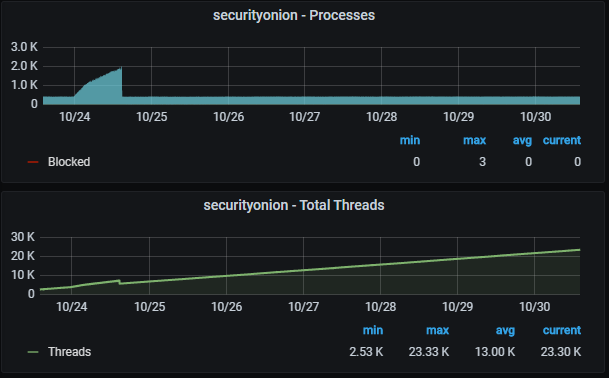Click the 10/25 label on Total Threads chart
This screenshot has width=609, height=378.
coord(150,307)
